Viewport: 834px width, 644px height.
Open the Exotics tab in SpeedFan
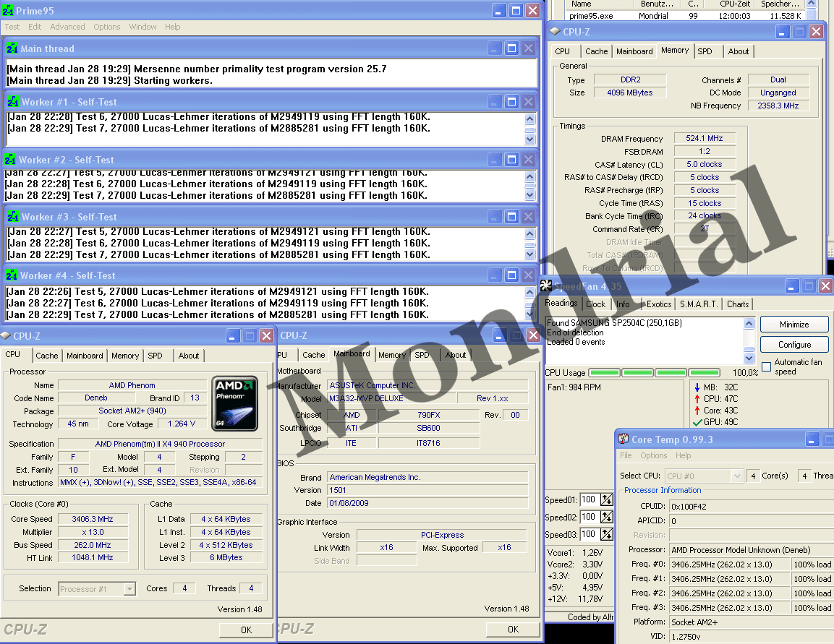[x=658, y=304]
